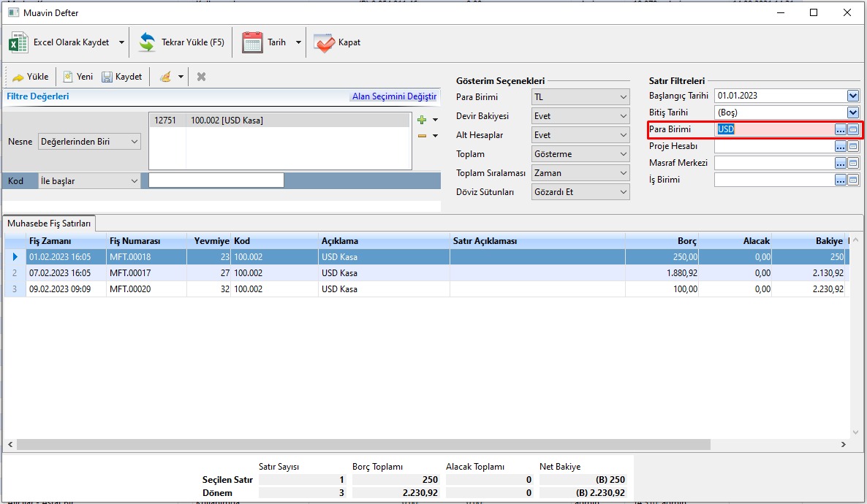Click the Yevmiye column header
The height and width of the screenshot is (504, 867).
pos(209,241)
